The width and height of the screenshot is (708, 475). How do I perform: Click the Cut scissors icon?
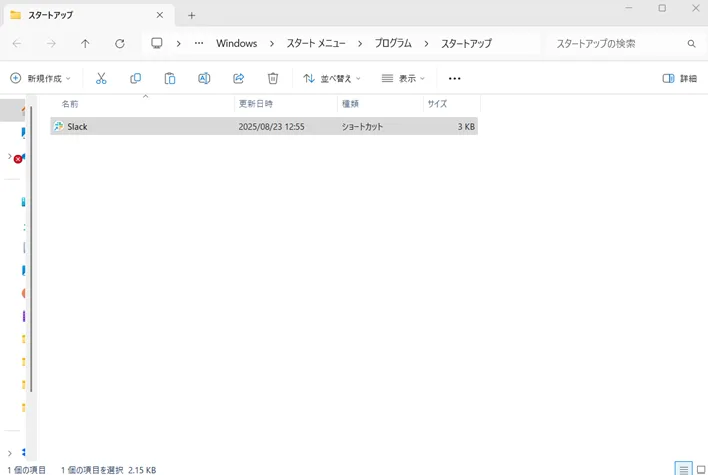101,78
